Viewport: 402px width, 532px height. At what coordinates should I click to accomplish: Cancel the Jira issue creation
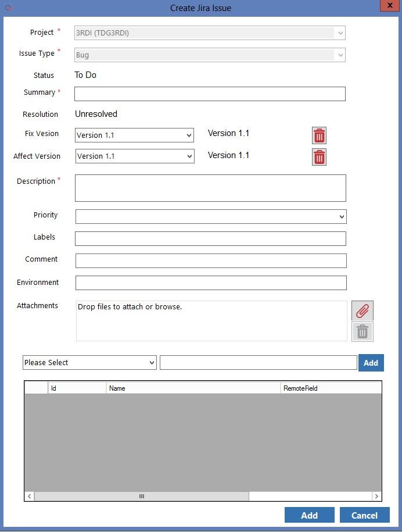[x=364, y=515]
